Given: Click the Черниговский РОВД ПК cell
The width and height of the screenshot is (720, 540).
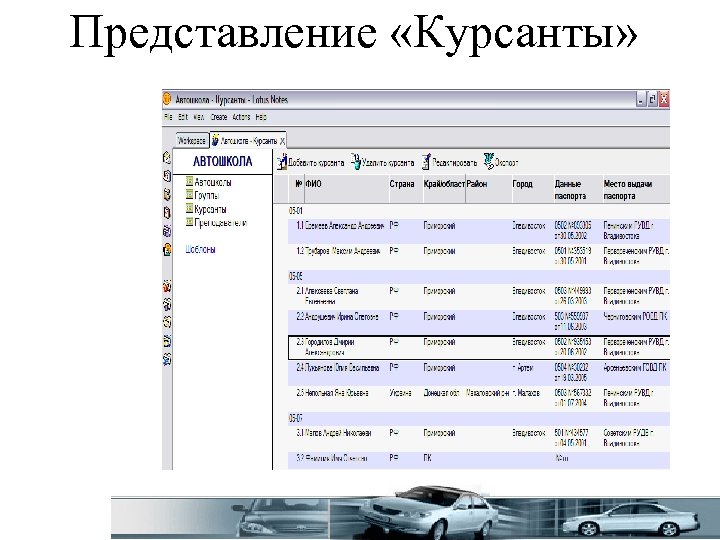Looking at the screenshot, I should coord(636,316).
